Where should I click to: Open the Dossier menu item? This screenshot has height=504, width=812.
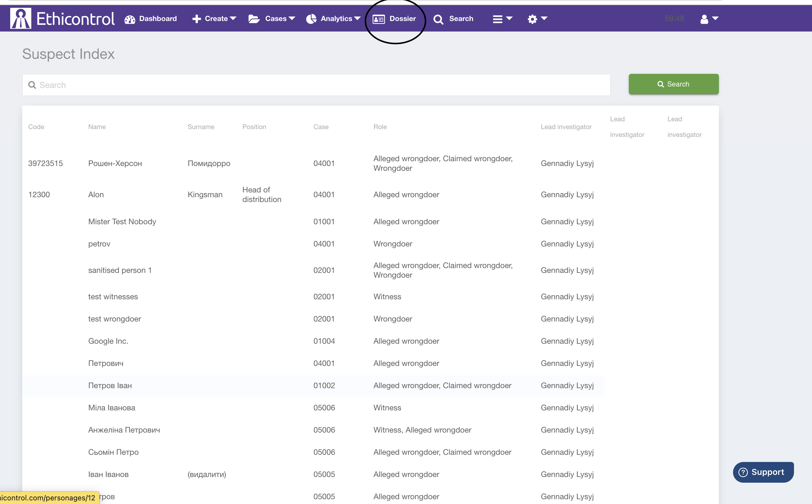(402, 19)
